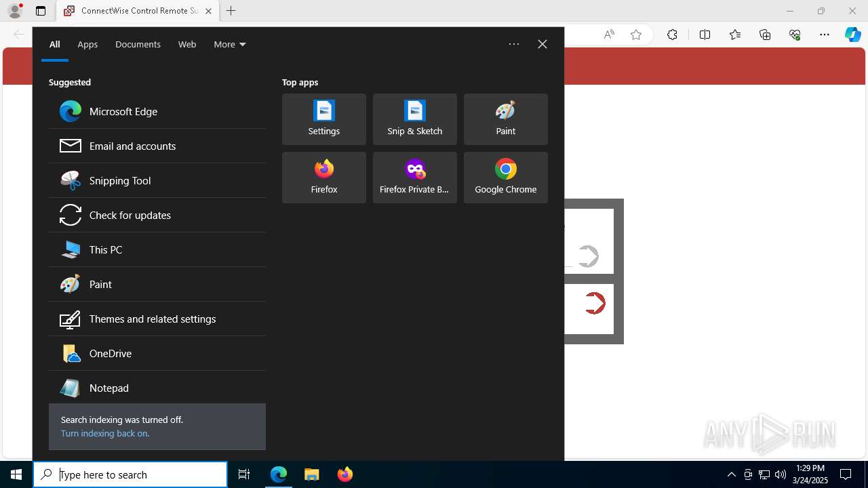Open Edge Extensions menu
The height and width of the screenshot is (488, 868).
pos(672,35)
